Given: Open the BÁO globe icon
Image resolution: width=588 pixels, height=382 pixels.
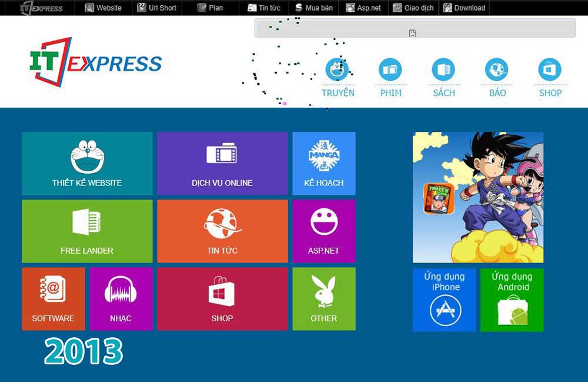Looking at the screenshot, I should pyautogui.click(x=496, y=69).
